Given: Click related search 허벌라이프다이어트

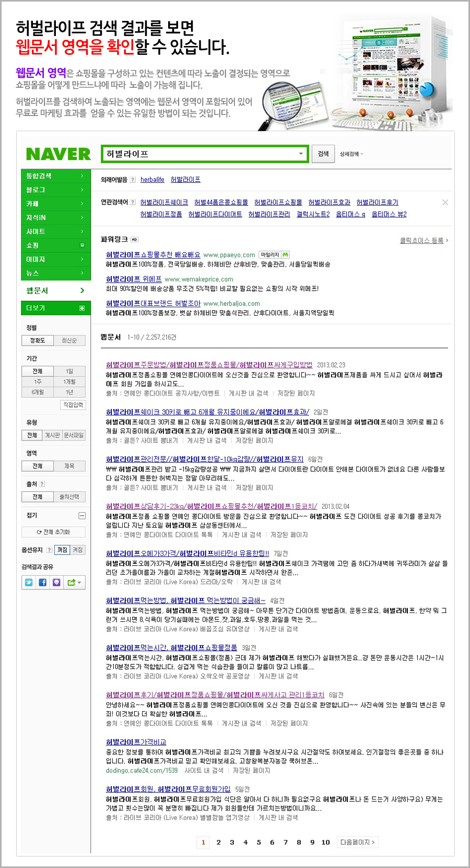Looking at the screenshot, I should 215,214.
